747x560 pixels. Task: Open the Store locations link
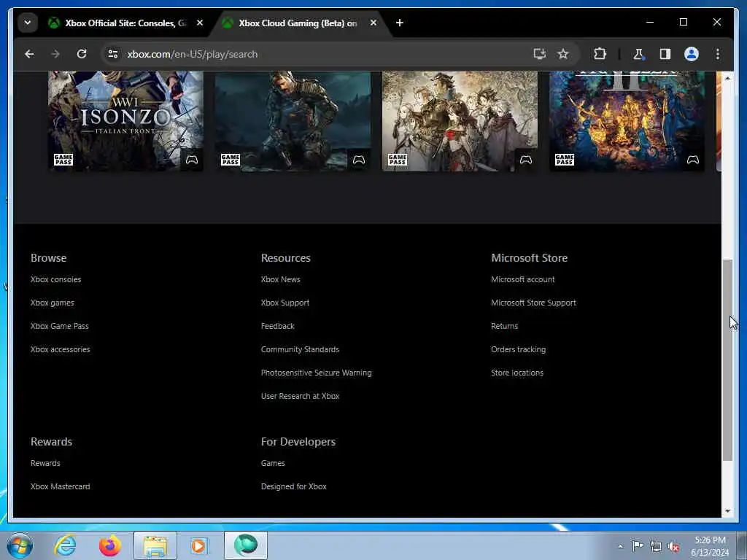(x=517, y=373)
